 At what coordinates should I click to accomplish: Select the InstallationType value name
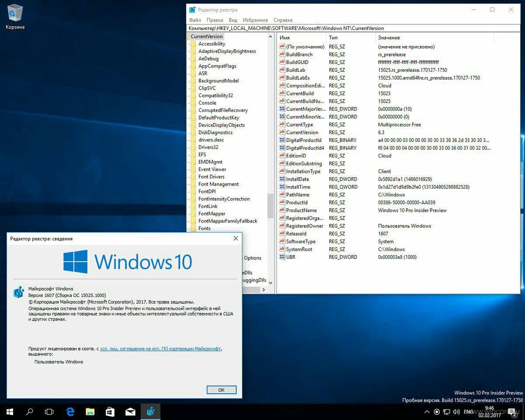tap(303, 171)
